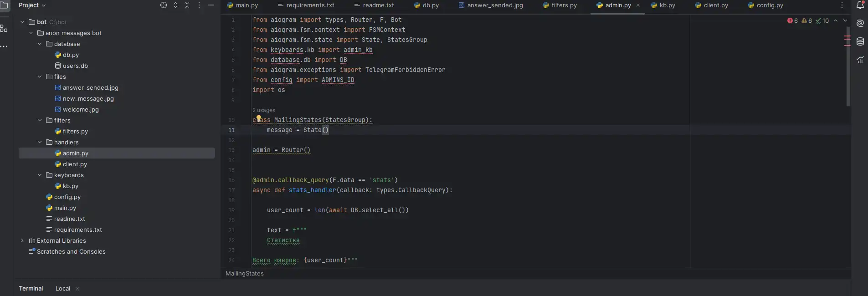Collapse the bot root folder
The image size is (868, 296).
22,22
